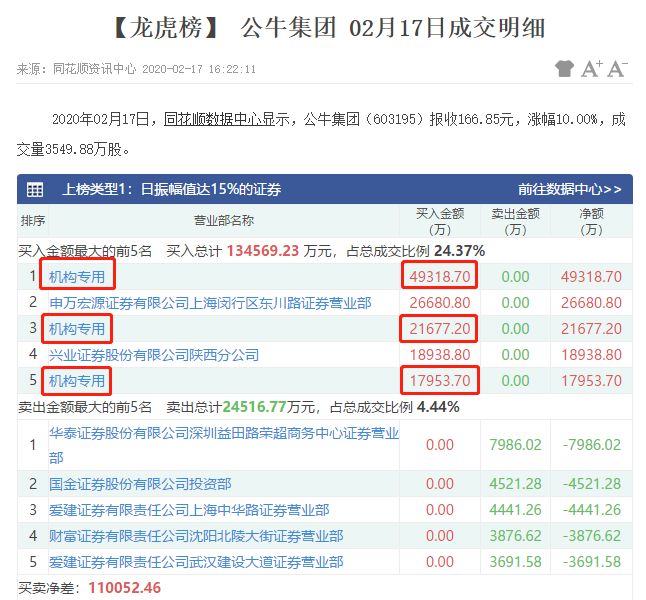Click buy amount 49318.70 in row 1

point(440,277)
